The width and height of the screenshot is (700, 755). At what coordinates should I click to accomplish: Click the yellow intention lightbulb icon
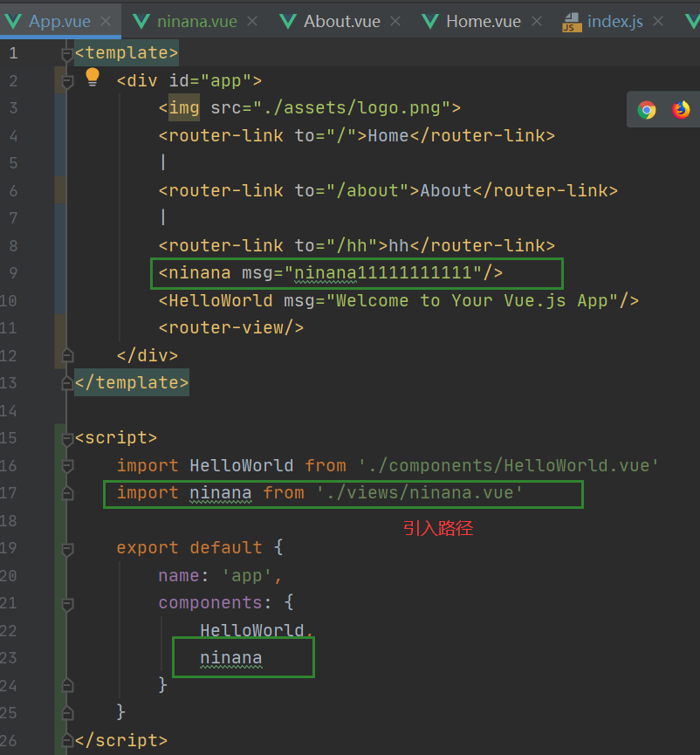click(93, 77)
